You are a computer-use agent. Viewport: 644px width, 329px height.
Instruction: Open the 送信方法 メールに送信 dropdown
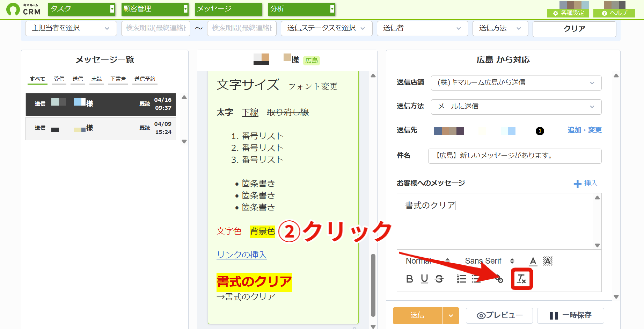516,107
